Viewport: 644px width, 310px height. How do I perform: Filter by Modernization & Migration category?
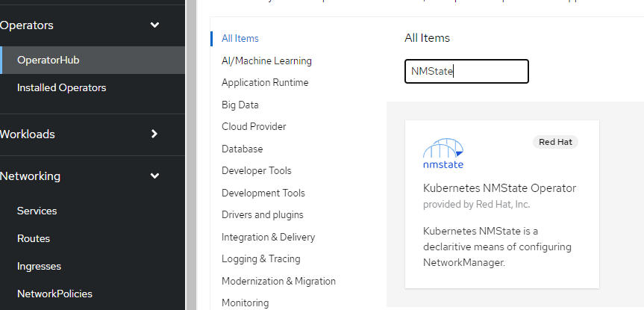coord(278,281)
